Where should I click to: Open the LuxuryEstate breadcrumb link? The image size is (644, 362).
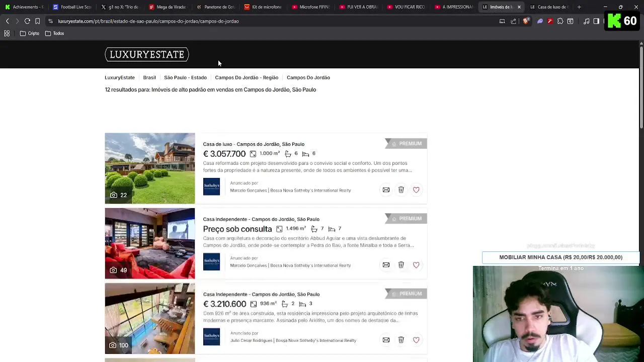[x=120, y=77]
